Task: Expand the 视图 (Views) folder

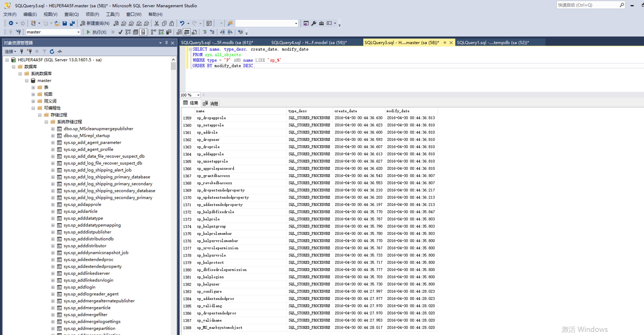Action: point(33,94)
